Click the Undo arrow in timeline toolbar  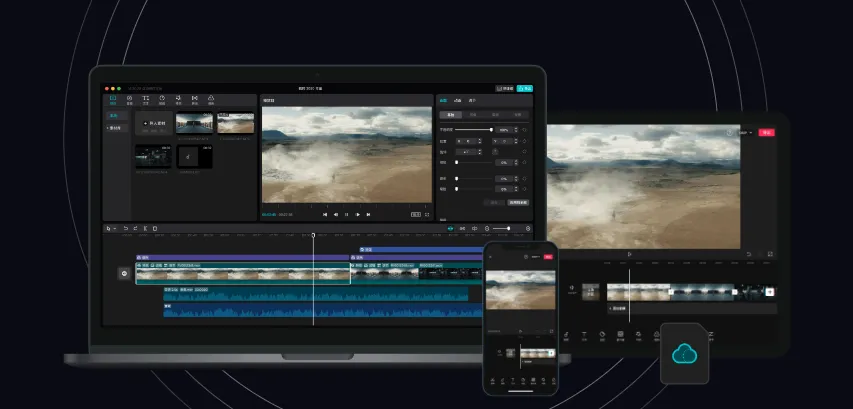(126, 228)
